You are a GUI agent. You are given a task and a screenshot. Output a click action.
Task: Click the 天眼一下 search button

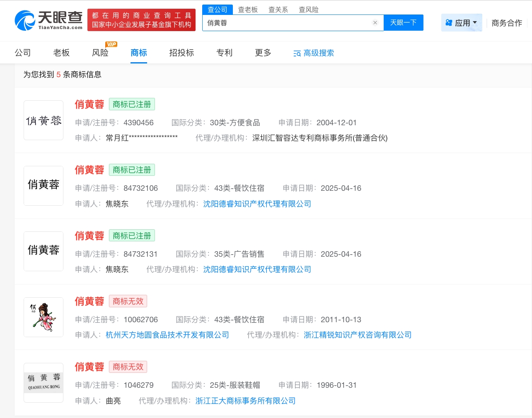(x=404, y=23)
